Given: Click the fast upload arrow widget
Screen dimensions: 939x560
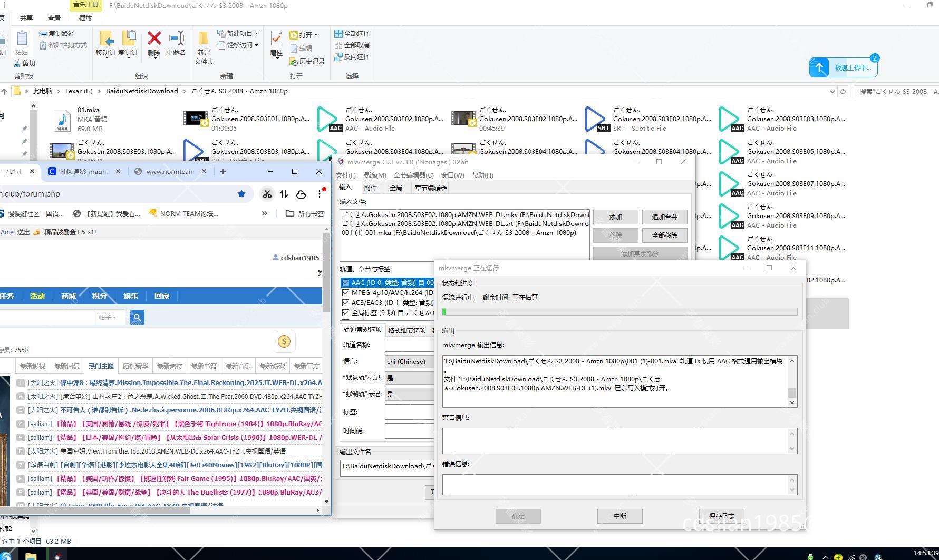Looking at the screenshot, I should tap(819, 67).
